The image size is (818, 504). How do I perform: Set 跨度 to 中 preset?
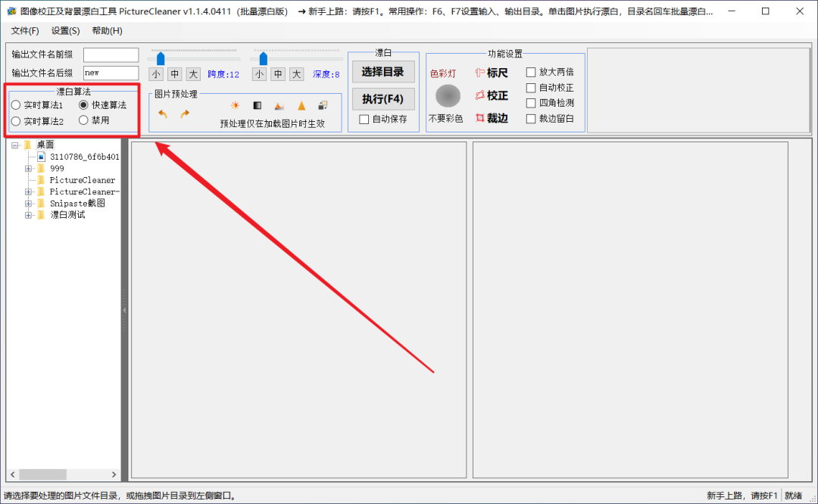pyautogui.click(x=175, y=74)
